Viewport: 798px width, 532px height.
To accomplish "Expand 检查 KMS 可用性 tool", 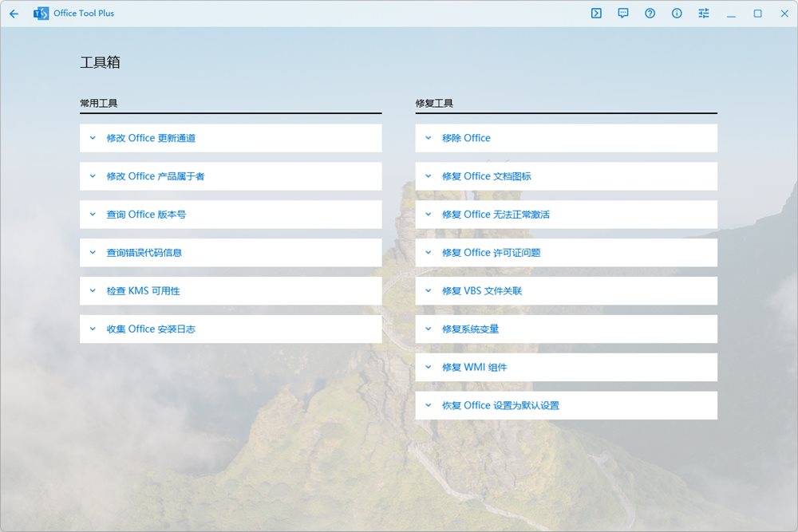I will [231, 291].
